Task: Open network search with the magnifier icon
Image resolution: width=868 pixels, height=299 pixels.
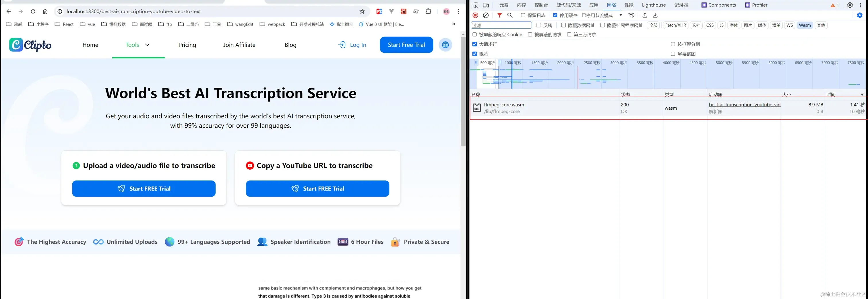Action: point(510,15)
